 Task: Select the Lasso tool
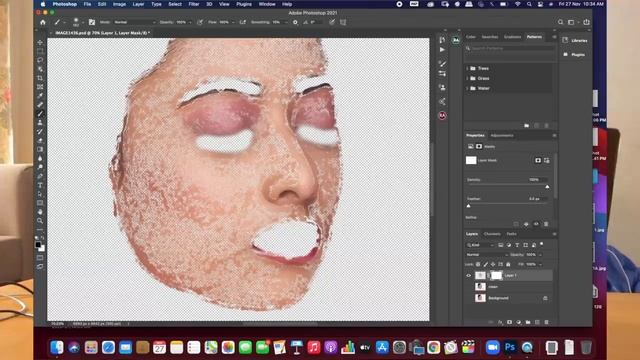40,60
